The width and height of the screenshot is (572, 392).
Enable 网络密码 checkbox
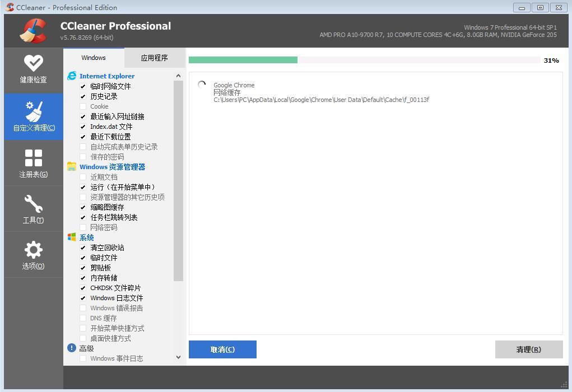pos(83,227)
